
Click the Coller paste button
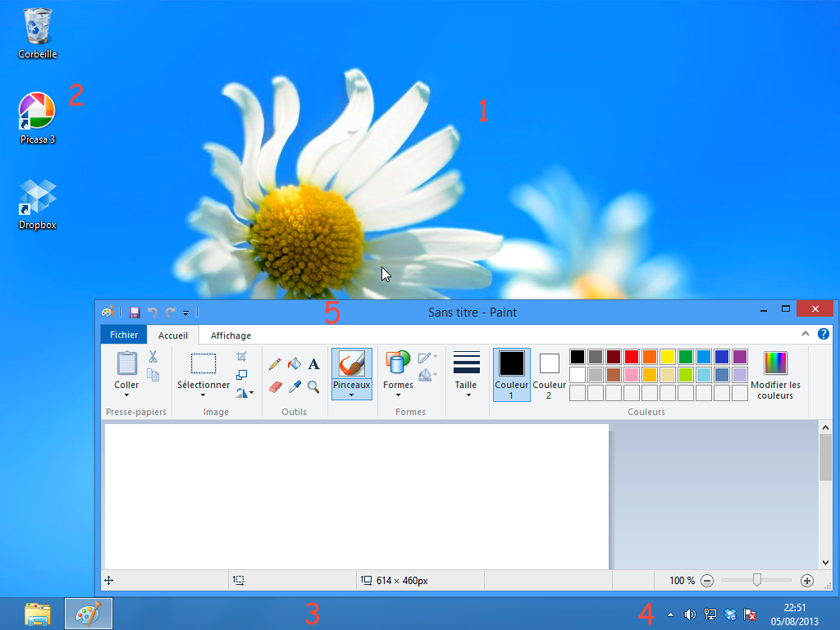(x=126, y=363)
